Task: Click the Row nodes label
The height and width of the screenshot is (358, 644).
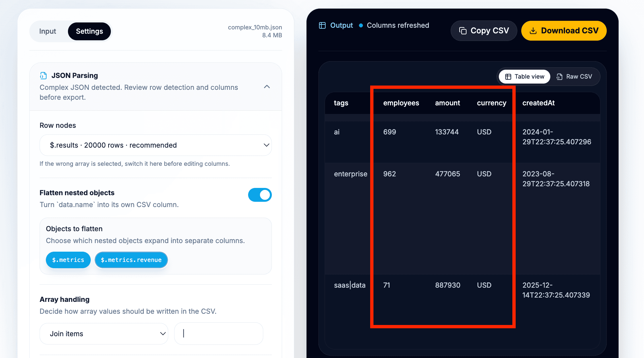Action: 58,125
